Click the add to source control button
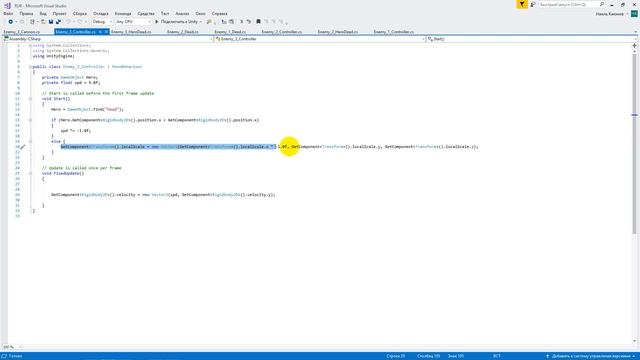 pyautogui.click(x=590, y=356)
